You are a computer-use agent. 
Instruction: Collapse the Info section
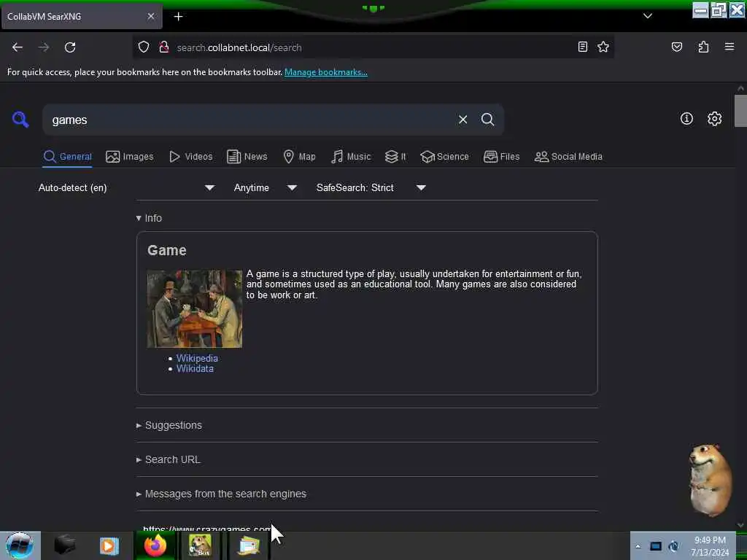tap(149, 218)
